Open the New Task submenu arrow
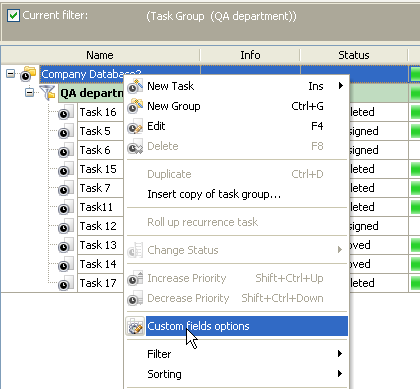This screenshot has height=389, width=420. click(340, 86)
